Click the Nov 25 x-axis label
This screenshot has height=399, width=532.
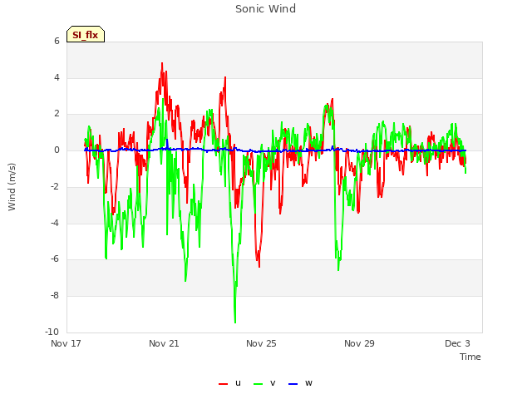tap(261, 343)
